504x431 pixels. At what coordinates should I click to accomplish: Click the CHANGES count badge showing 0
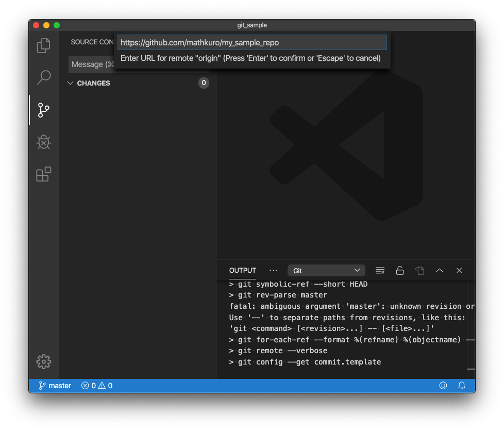click(204, 83)
